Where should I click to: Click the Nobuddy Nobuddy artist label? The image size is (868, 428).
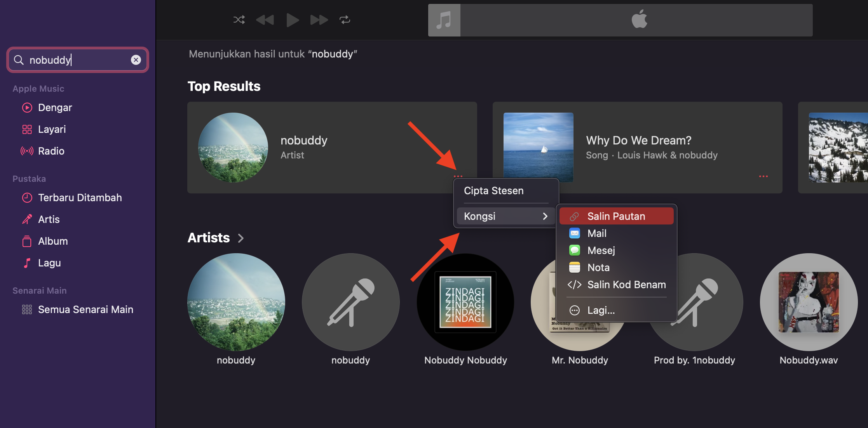[465, 360]
